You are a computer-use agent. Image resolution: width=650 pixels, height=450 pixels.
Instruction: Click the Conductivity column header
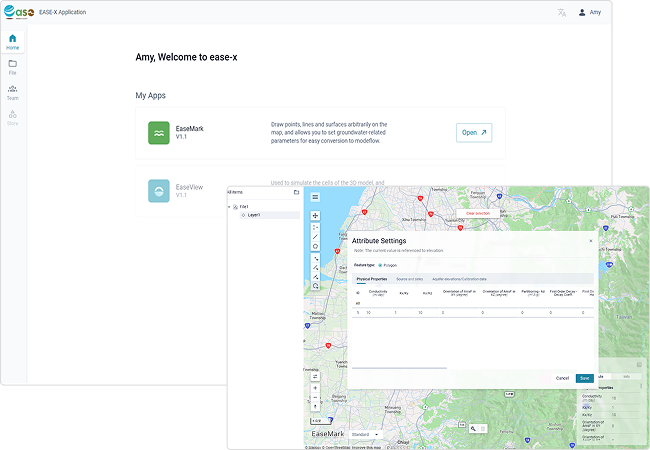(378, 293)
